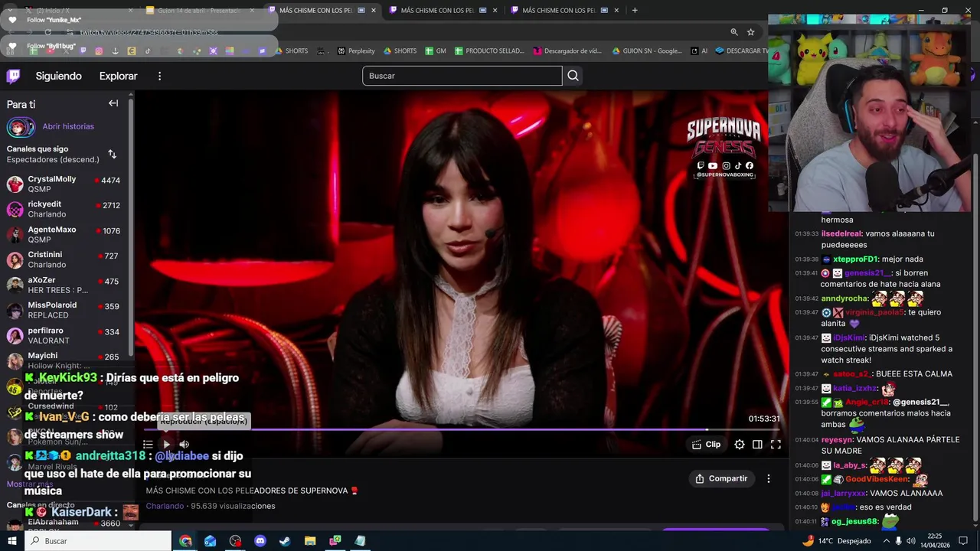Switch to the third MÁS CHISME browser tab
This screenshot has height=551, width=980.
pos(566,11)
